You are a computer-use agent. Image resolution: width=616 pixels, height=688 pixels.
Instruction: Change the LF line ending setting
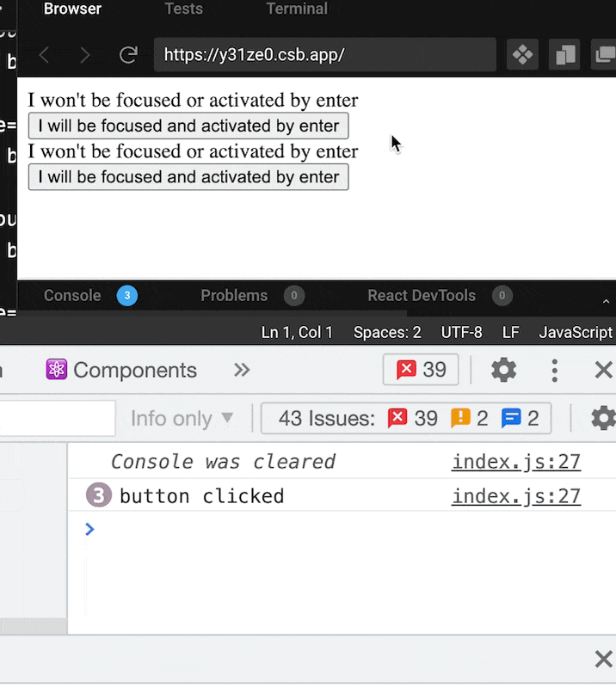(x=511, y=333)
